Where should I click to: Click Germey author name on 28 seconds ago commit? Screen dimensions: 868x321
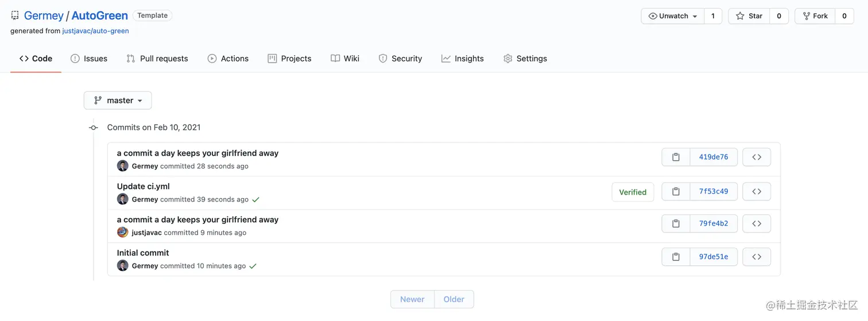point(145,166)
